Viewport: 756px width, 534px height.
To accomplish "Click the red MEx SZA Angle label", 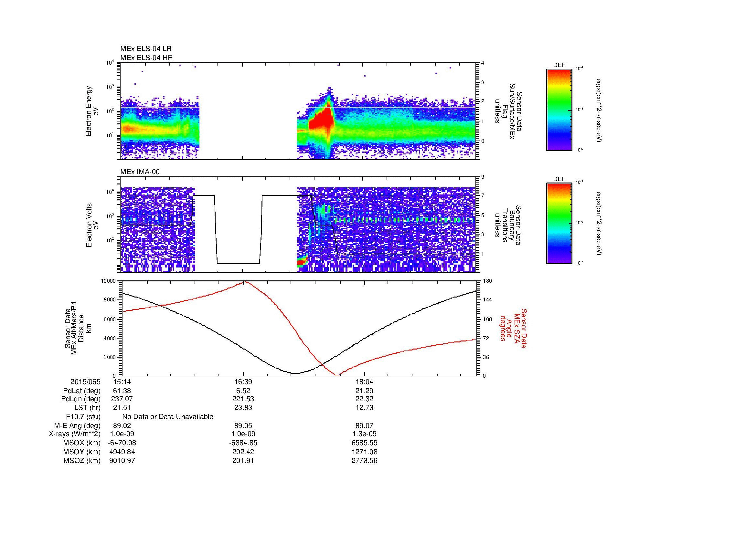I will point(513,328).
